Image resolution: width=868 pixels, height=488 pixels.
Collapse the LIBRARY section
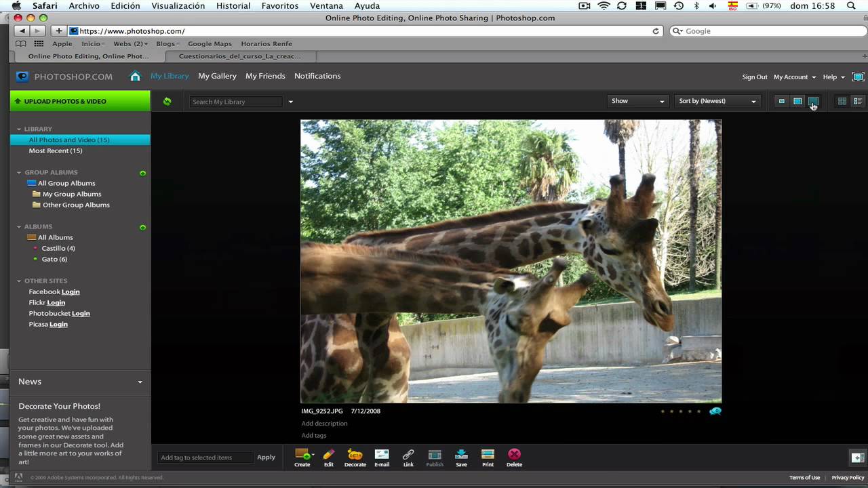pos(20,129)
